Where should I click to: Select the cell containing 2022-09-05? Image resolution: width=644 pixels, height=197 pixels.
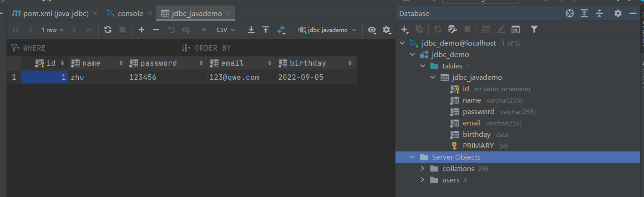pos(315,78)
